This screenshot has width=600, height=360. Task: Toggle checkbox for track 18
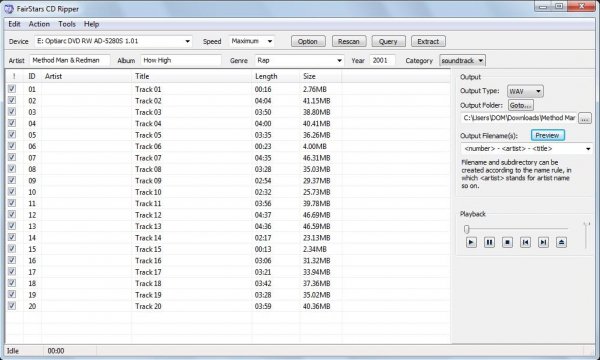pos(12,283)
